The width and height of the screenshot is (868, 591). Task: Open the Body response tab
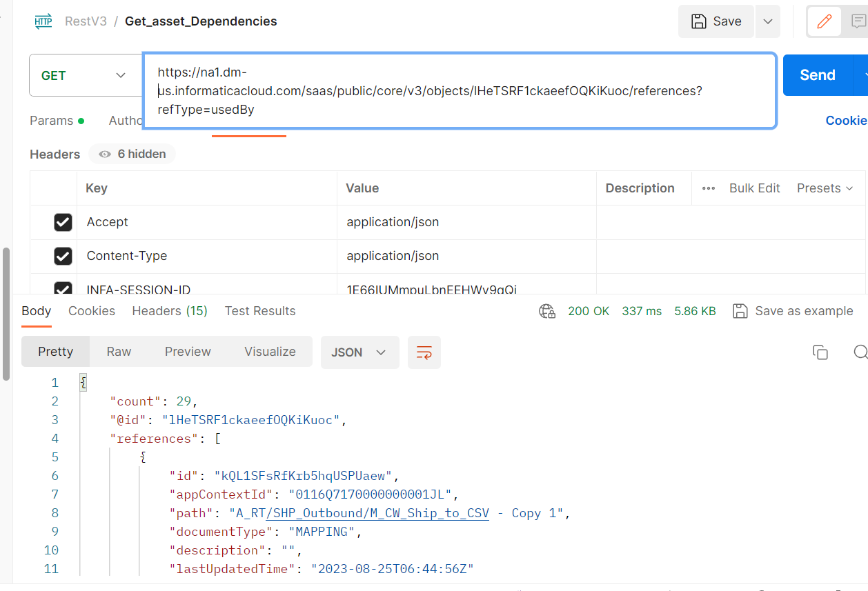pyautogui.click(x=37, y=311)
